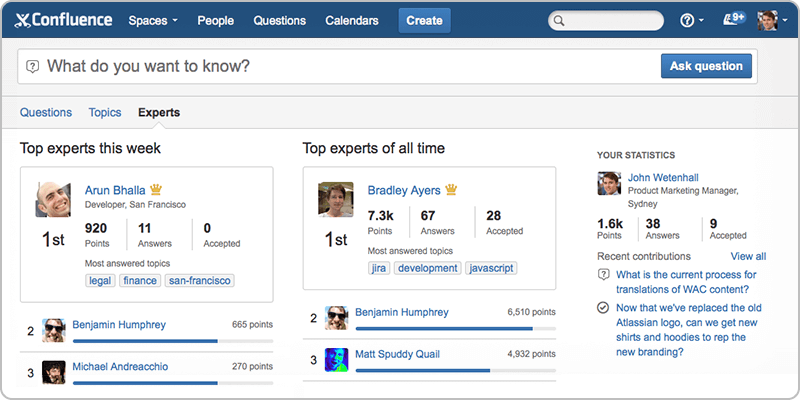Open Questions in top navigation bar

pyautogui.click(x=280, y=21)
